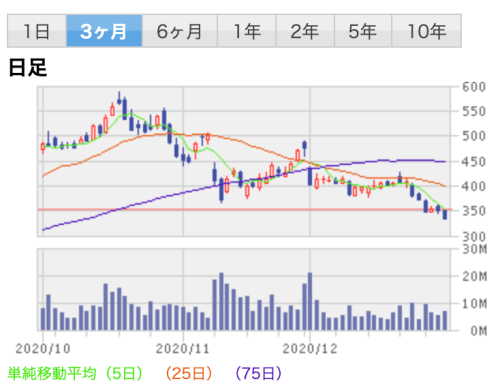Select the 2年 period tab

click(x=305, y=31)
